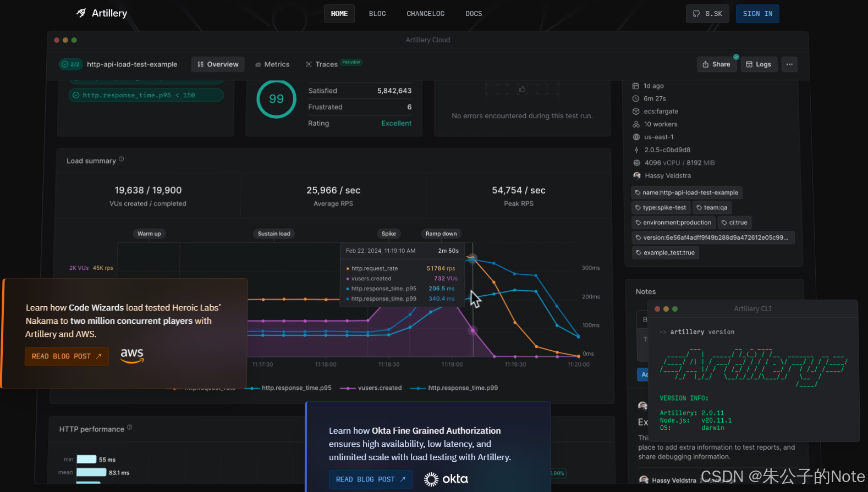Screen dimensions: 868x492
Task: Click the clock icon next to 6m 27s
Action: pos(635,99)
